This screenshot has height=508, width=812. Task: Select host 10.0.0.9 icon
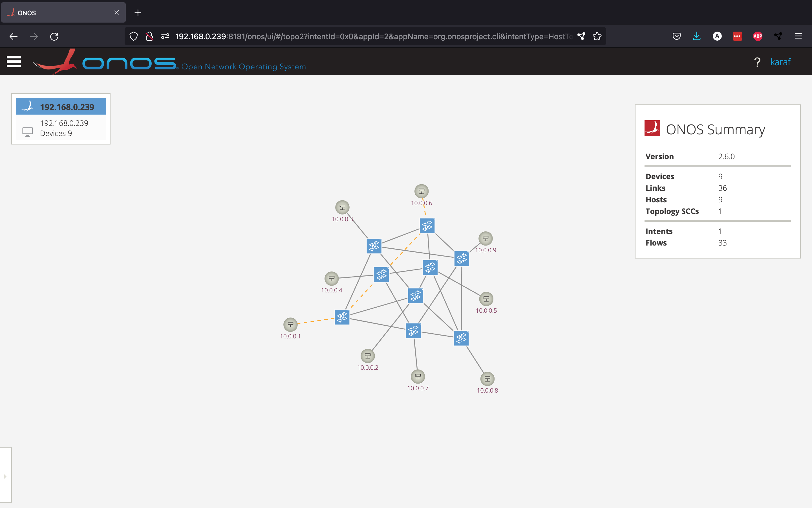(486, 238)
